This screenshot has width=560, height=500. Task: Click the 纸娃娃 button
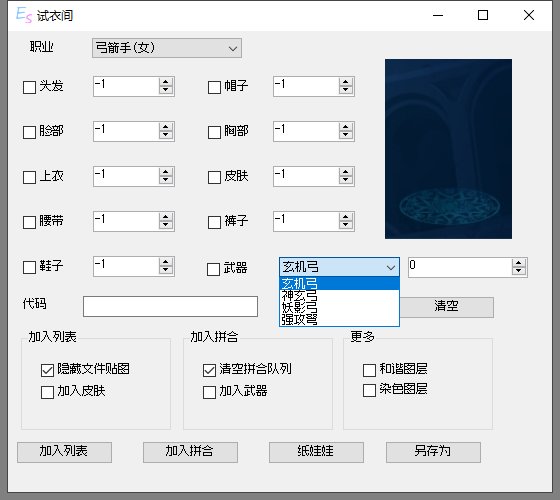click(x=316, y=452)
